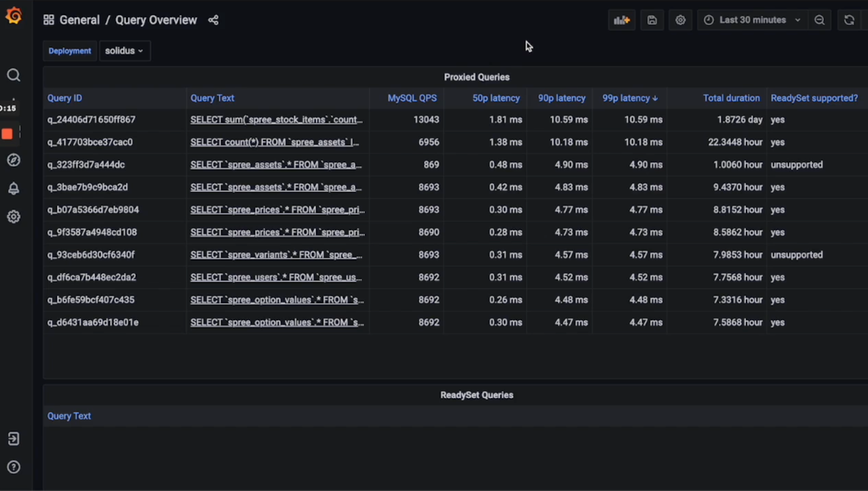Zoom out the time range
Viewport: 868px width, 491px height.
point(819,20)
